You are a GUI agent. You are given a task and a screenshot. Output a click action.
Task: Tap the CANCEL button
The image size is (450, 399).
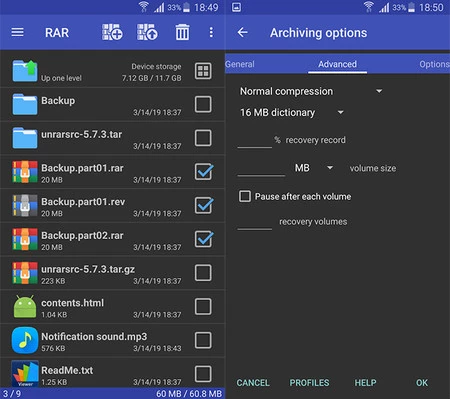pos(253,383)
